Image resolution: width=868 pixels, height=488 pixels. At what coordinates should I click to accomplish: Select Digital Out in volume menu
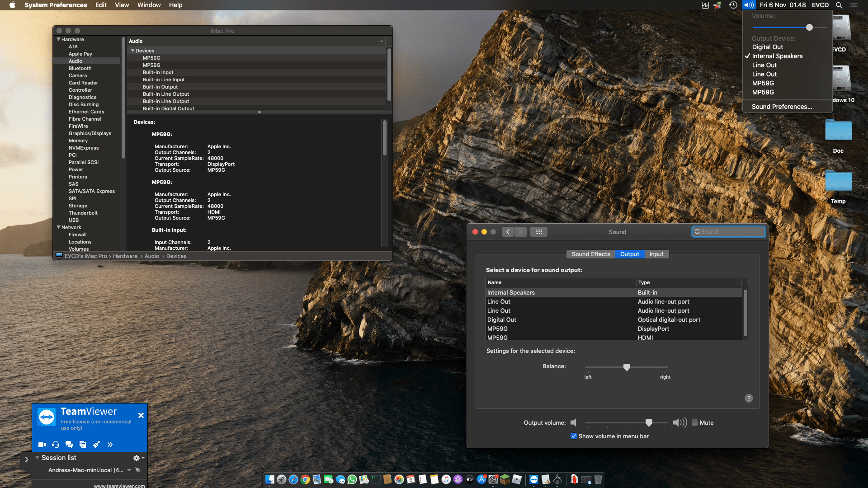coord(767,47)
